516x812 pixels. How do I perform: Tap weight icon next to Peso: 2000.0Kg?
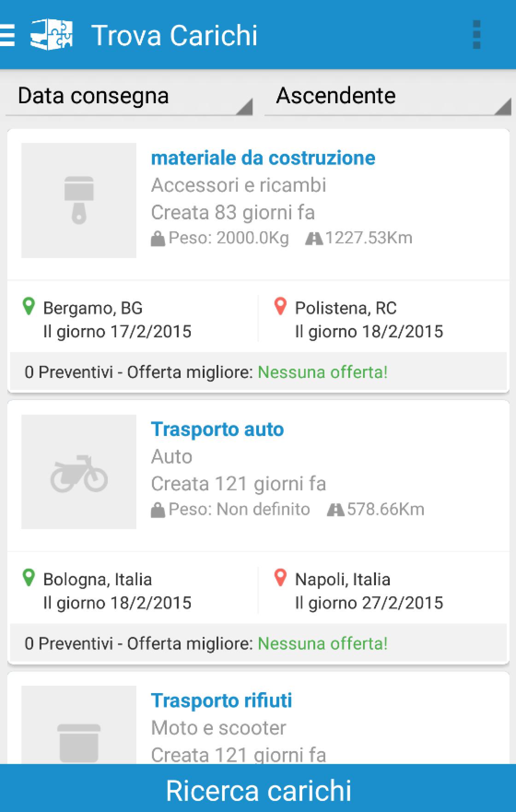click(158, 239)
